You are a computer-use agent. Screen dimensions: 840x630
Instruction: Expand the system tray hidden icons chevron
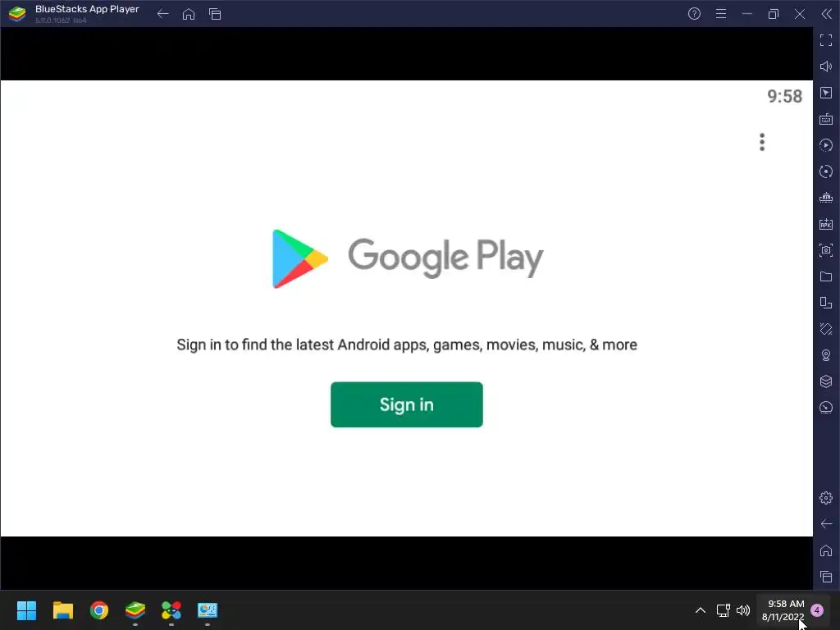coord(701,610)
